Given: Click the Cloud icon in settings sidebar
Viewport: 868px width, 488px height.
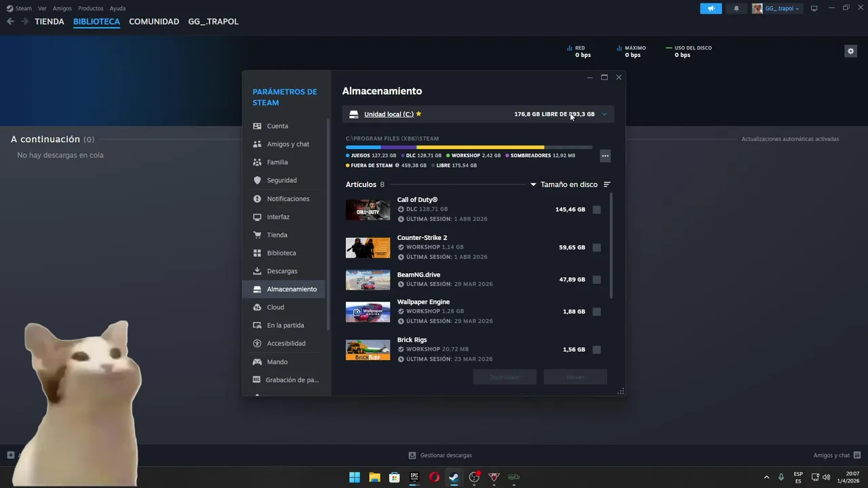Looking at the screenshot, I should [257, 307].
